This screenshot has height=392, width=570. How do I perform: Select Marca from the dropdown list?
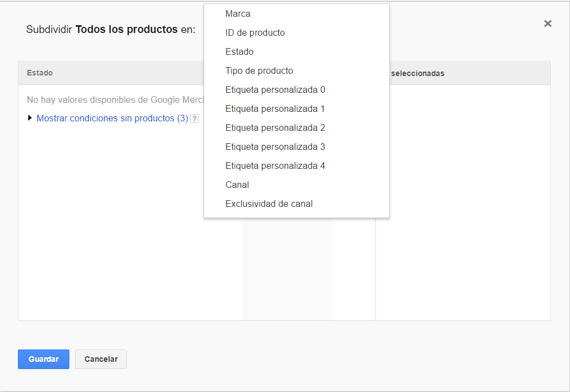click(296, 14)
